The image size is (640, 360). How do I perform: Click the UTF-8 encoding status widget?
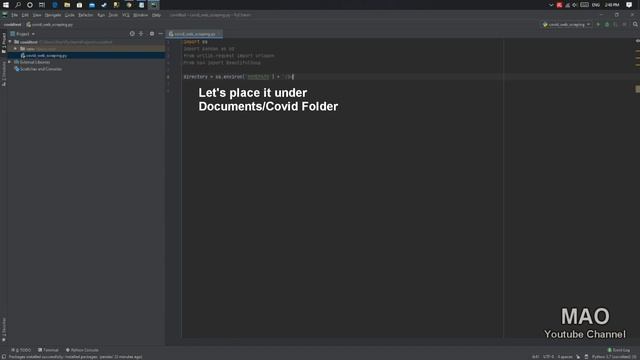point(548,357)
